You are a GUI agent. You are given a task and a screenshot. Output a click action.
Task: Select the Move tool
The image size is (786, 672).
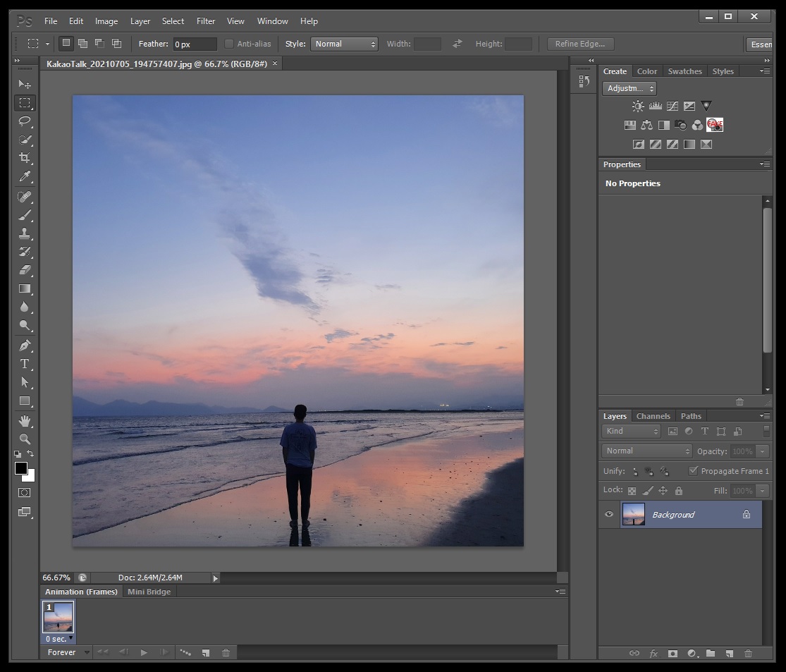[x=24, y=84]
